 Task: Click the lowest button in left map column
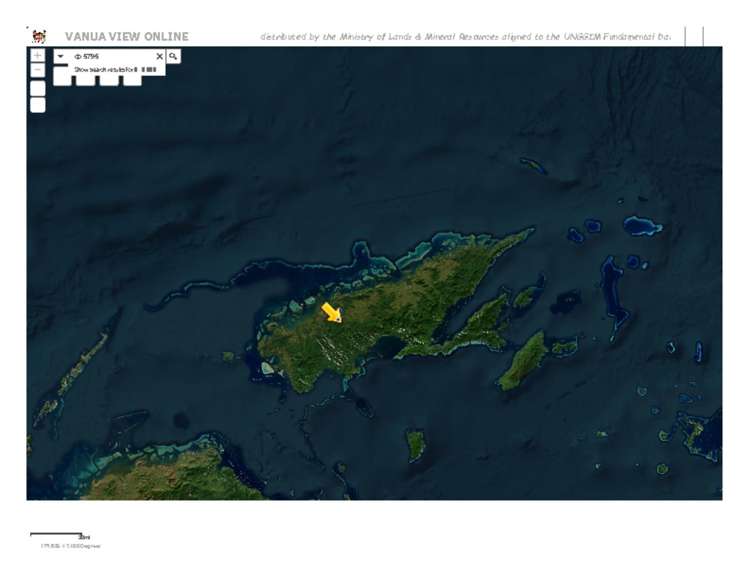click(x=37, y=105)
